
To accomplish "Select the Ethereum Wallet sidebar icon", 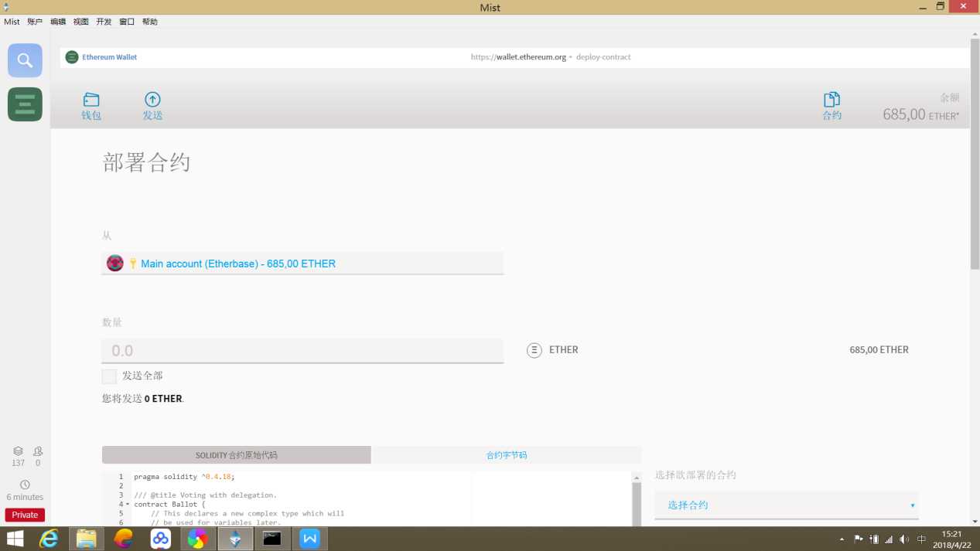I will (x=25, y=104).
